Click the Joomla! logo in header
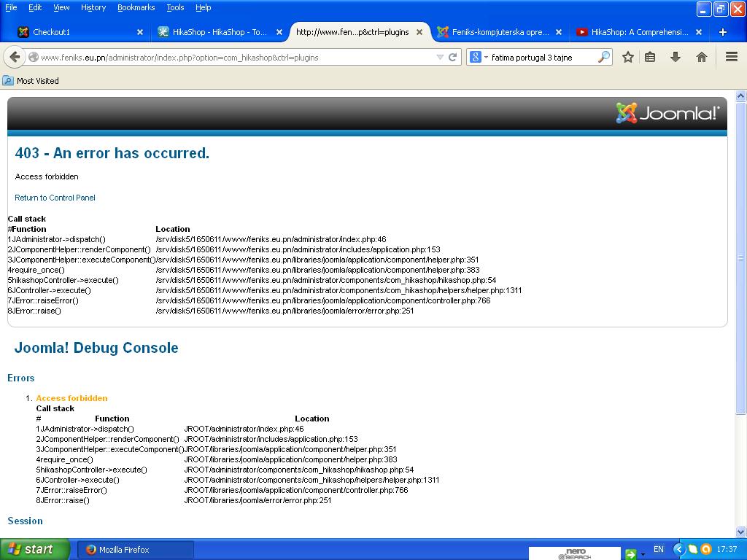This screenshot has height=560, width=747. point(668,113)
